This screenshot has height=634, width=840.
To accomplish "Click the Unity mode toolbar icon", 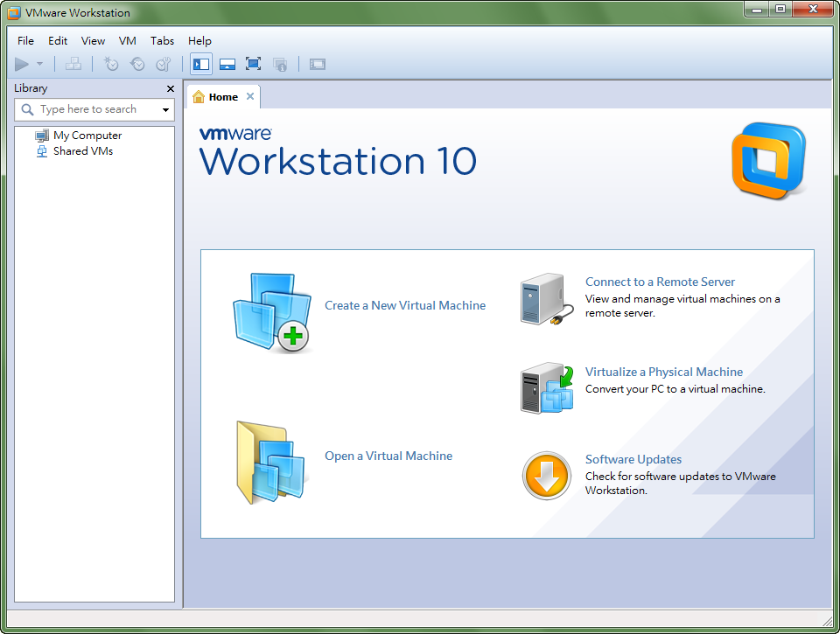I will click(x=280, y=65).
